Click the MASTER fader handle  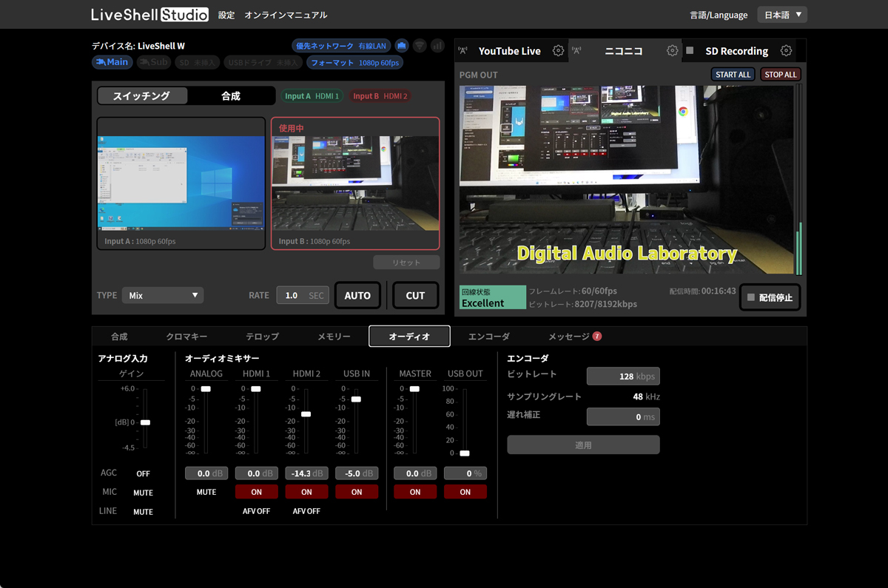[x=415, y=388]
